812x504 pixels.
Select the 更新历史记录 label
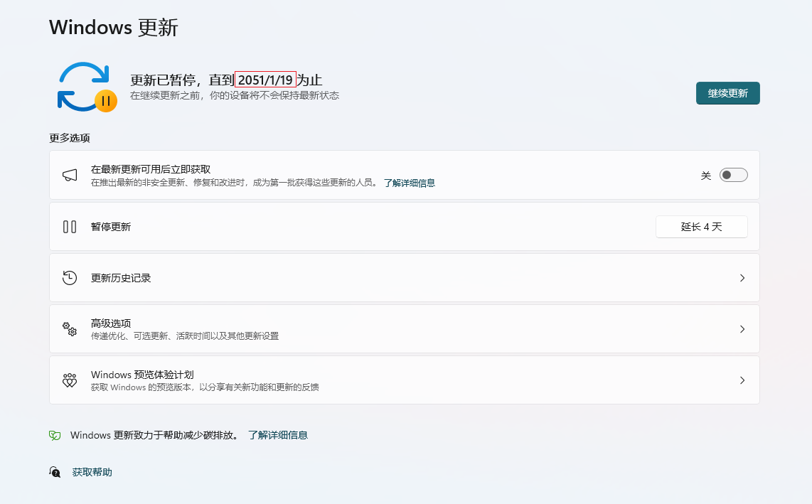click(x=121, y=278)
